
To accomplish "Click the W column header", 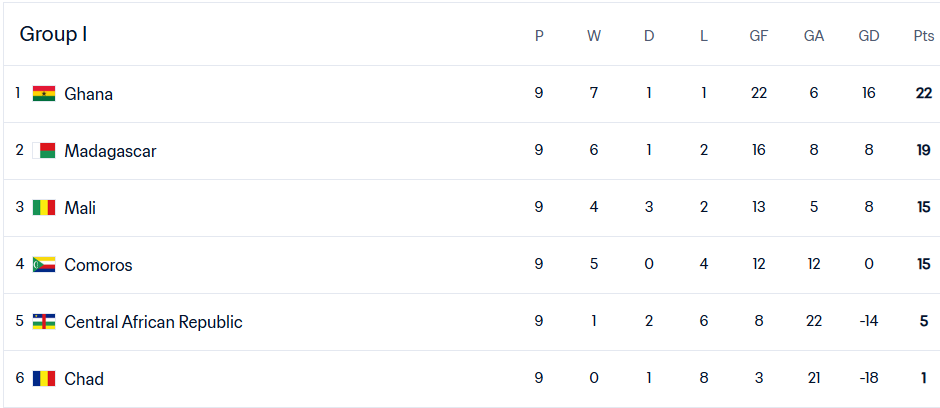I will tap(594, 36).
